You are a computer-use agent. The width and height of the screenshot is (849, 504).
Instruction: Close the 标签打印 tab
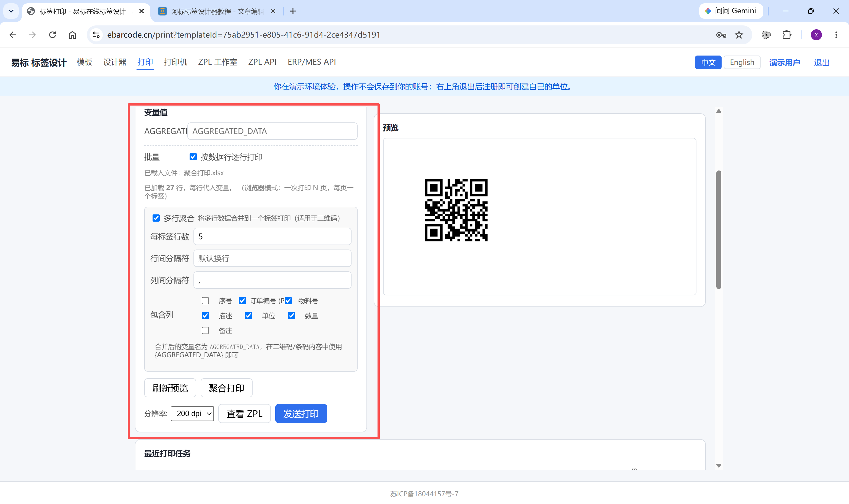[x=141, y=11]
